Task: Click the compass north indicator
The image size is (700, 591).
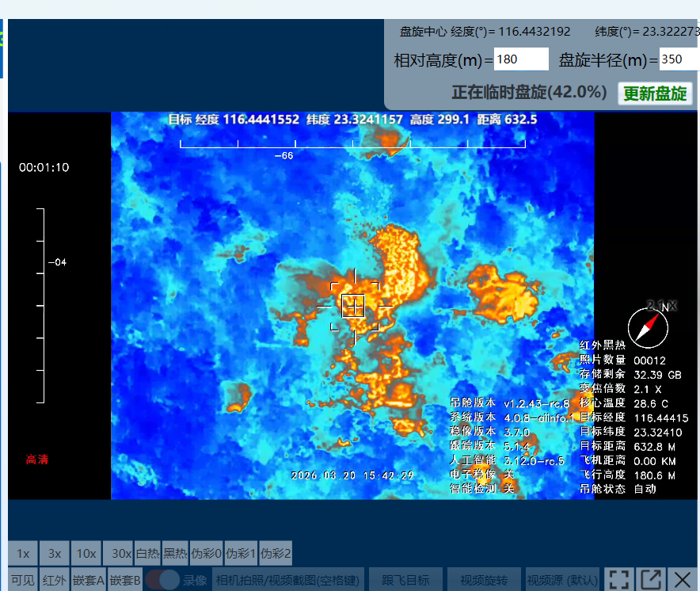Action: [648, 327]
